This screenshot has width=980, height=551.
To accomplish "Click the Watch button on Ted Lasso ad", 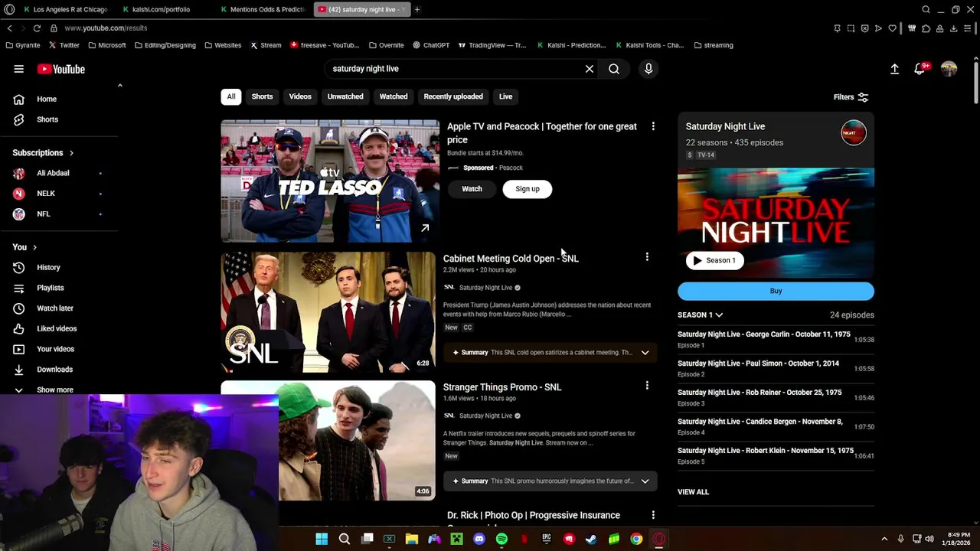I will click(472, 189).
